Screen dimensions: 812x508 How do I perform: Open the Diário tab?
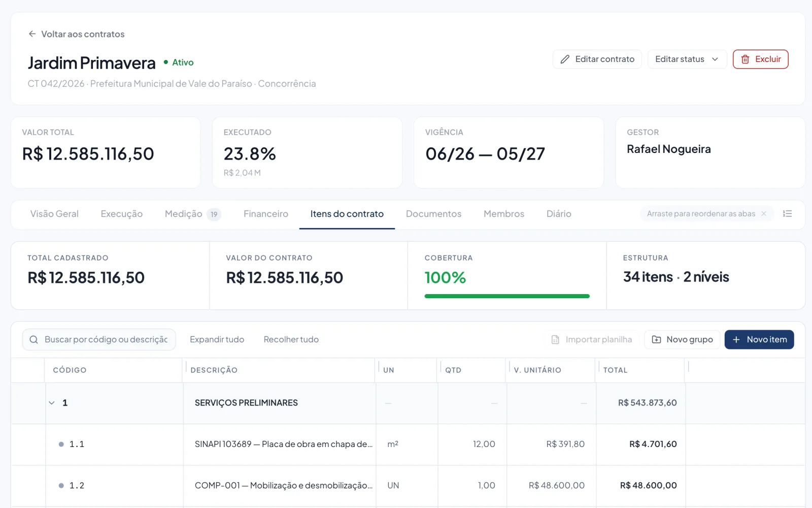pyautogui.click(x=559, y=214)
